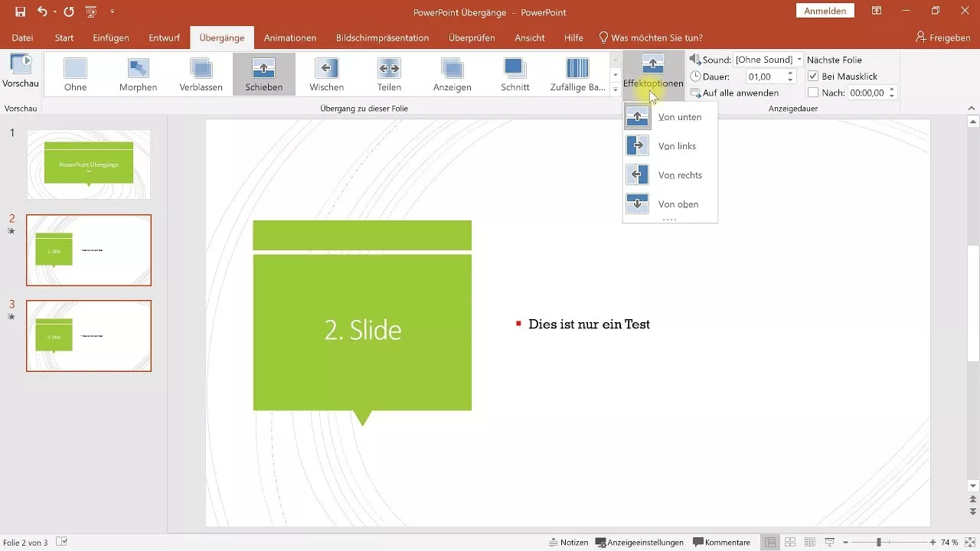Switch to the Animationen tab

(x=289, y=37)
